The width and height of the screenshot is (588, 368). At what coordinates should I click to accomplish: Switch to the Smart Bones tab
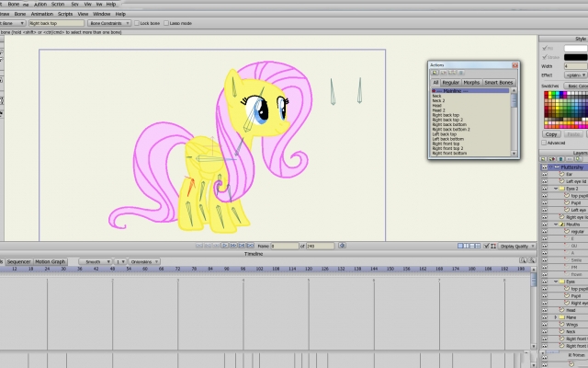coord(498,83)
